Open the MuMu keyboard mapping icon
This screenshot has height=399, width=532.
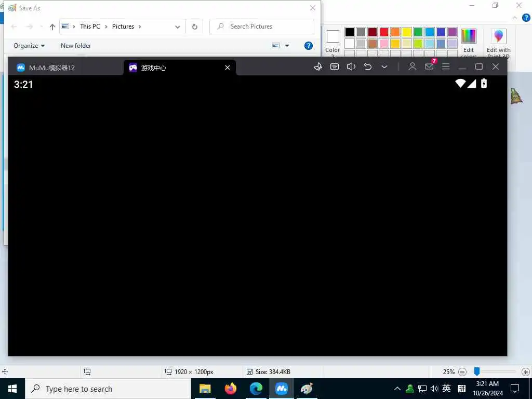pyautogui.click(x=335, y=67)
